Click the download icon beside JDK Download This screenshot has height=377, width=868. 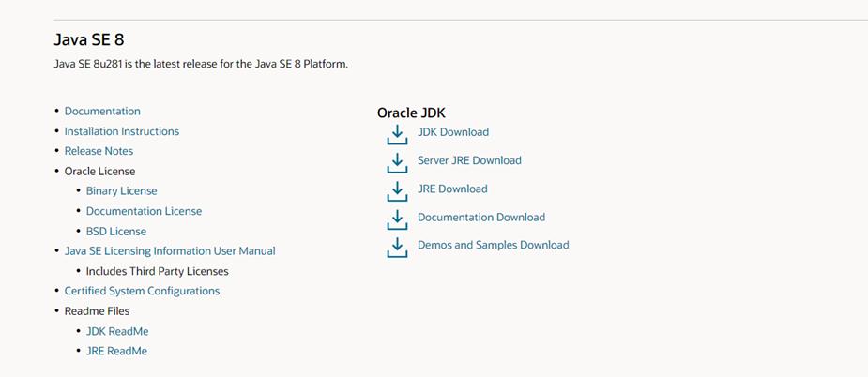click(397, 134)
